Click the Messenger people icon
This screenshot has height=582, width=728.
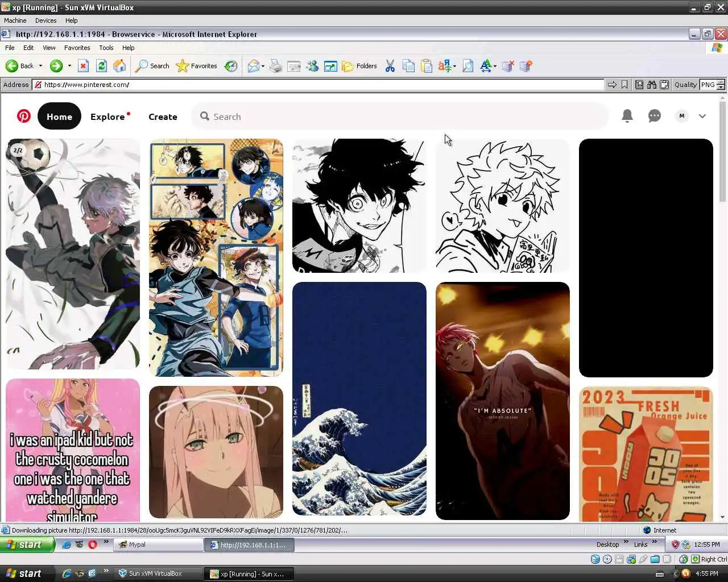[x=312, y=66]
